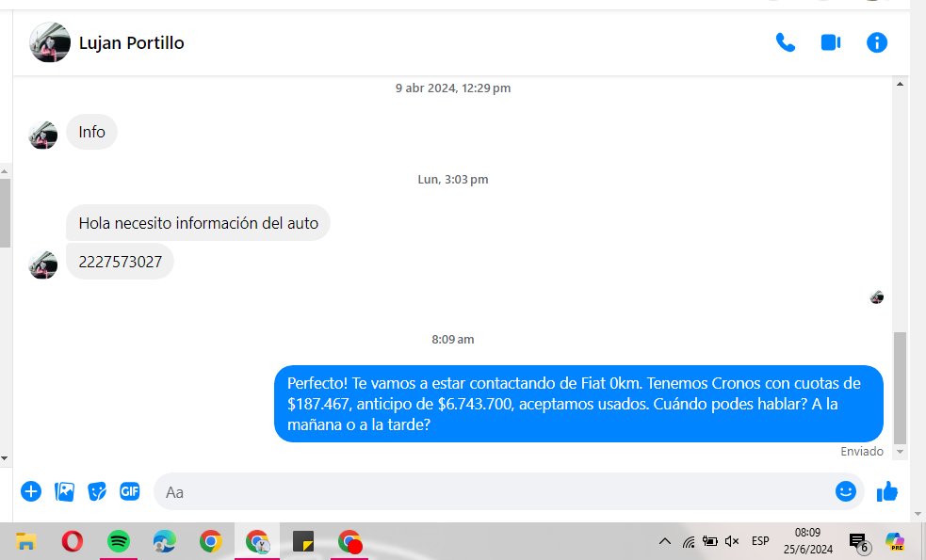The width and height of the screenshot is (926, 560).
Task: Attach a photo using the image icon
Action: 64,491
